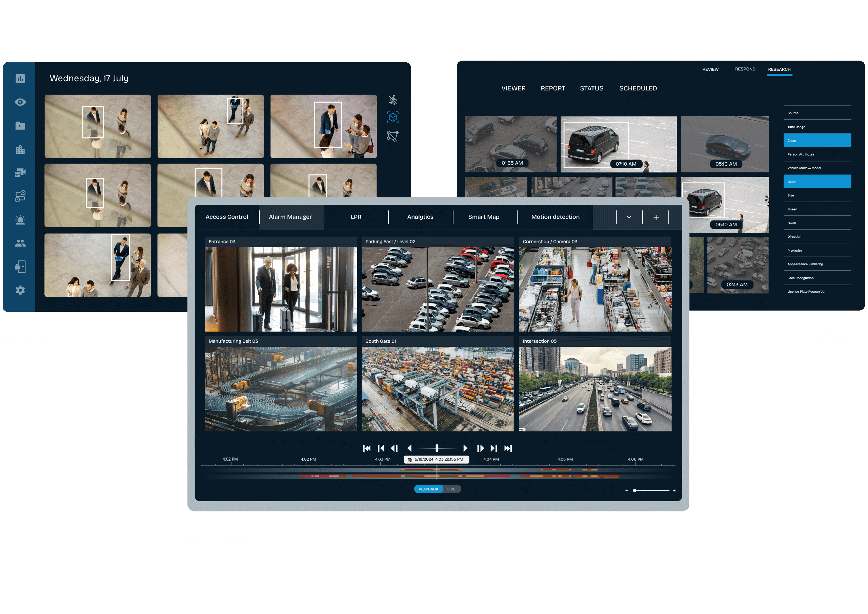Screen dimensions: 868x614
Task: Expand the tabs dropdown chevron
Action: (629, 217)
